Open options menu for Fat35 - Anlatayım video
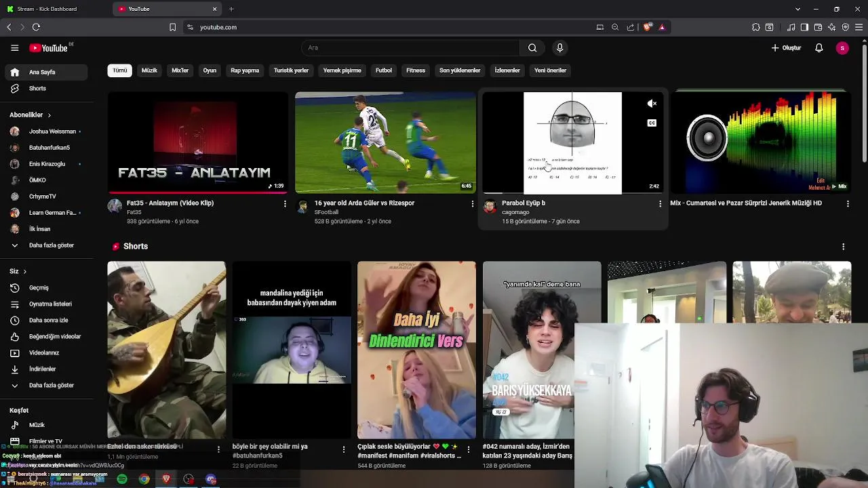This screenshot has width=868, height=488. coord(285,203)
